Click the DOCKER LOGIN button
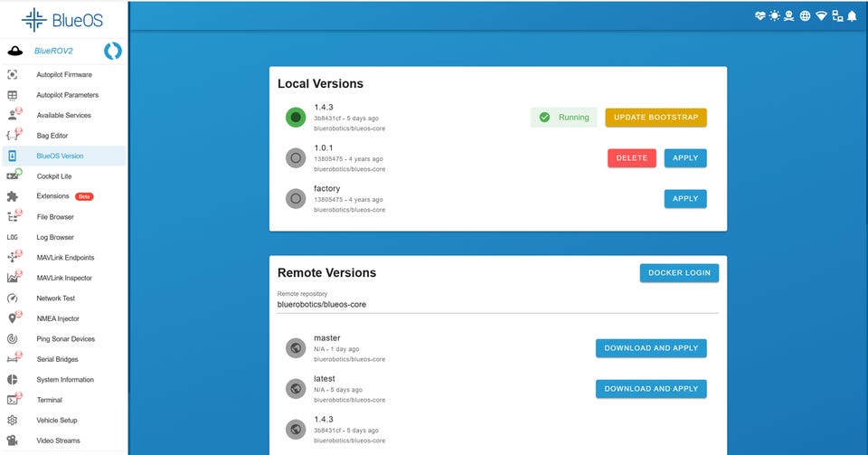 (x=679, y=273)
